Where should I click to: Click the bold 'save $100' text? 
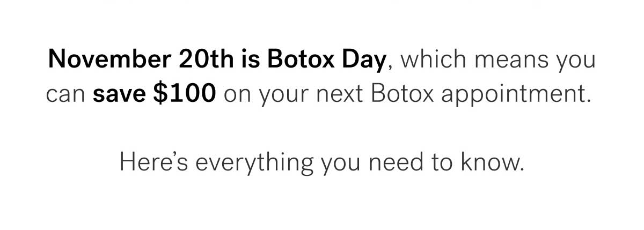click(155, 95)
